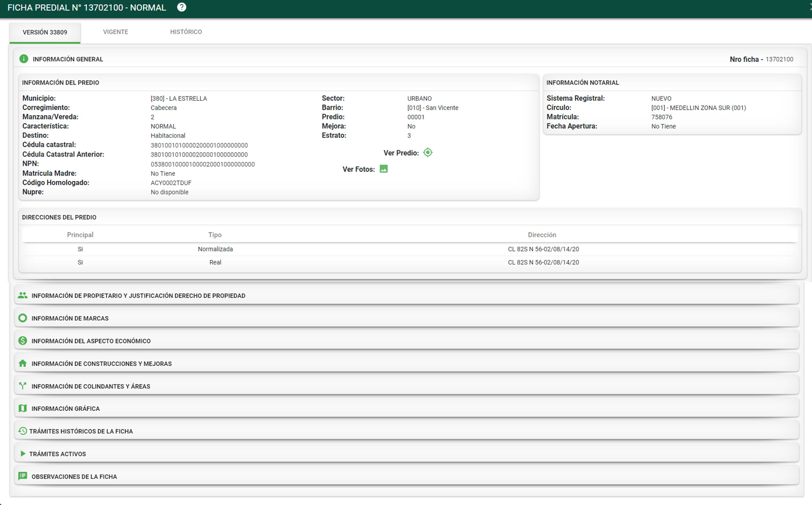Image resolution: width=812 pixels, height=505 pixels.
Task: Click the Nro ficha number 13702100
Action: click(779, 59)
